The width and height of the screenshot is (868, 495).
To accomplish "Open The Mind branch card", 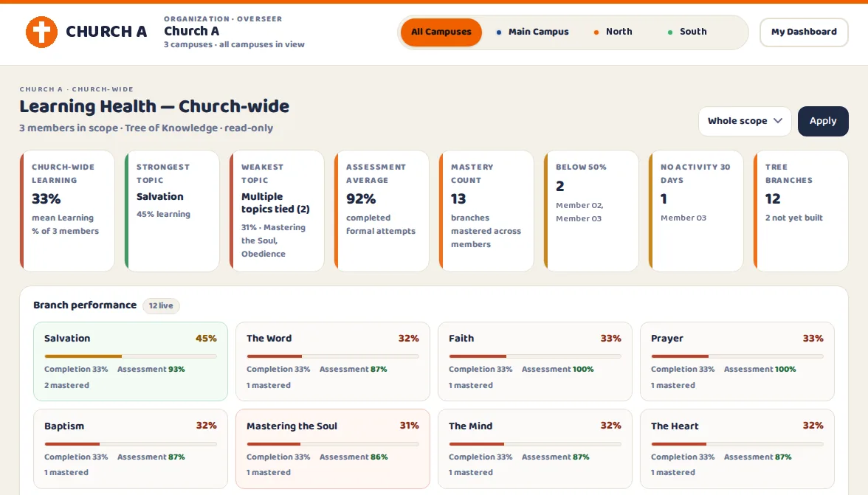I will (x=534, y=449).
